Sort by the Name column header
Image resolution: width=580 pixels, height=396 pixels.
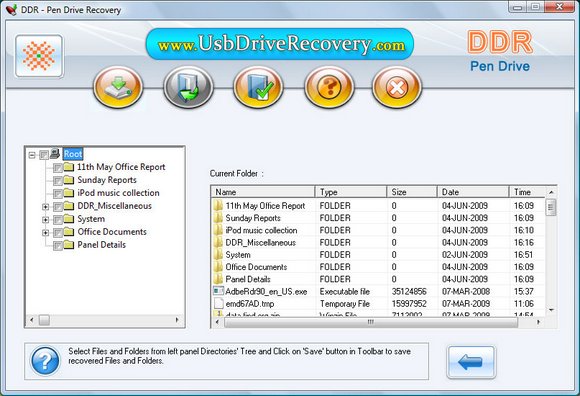click(x=263, y=192)
